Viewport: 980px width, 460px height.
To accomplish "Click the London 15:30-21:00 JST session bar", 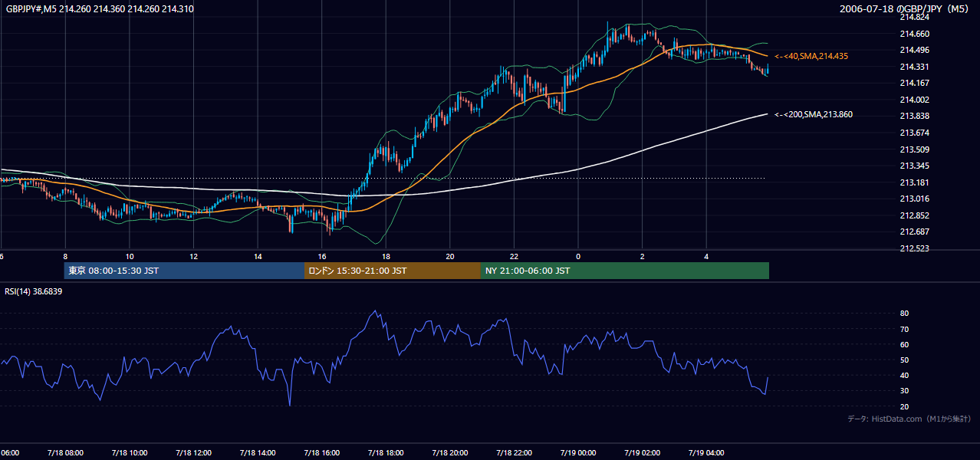I will [393, 271].
